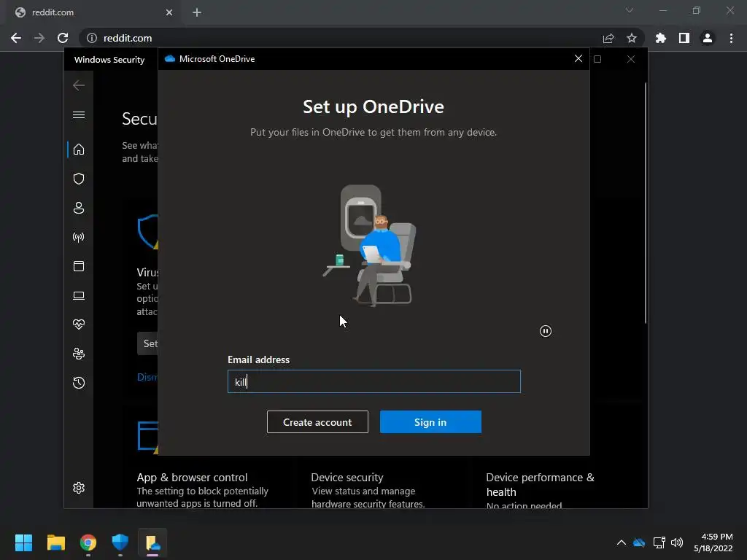Image resolution: width=747 pixels, height=560 pixels.
Task: Share this page icon in Chrome
Action: coord(608,38)
